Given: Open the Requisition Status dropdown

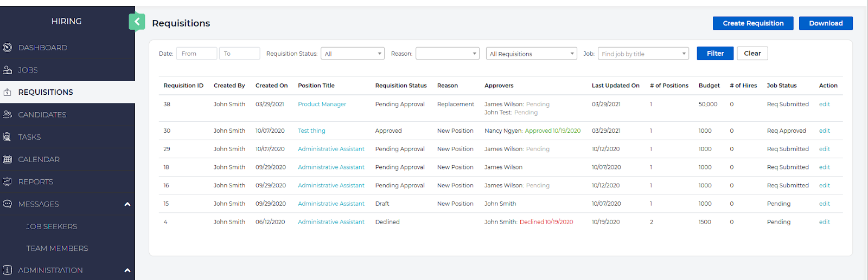Looking at the screenshot, I should click(352, 54).
